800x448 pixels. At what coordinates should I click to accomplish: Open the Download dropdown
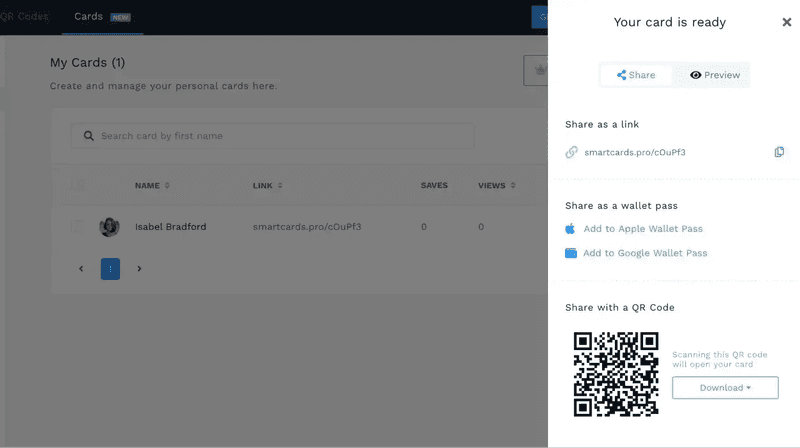pyautogui.click(x=725, y=388)
